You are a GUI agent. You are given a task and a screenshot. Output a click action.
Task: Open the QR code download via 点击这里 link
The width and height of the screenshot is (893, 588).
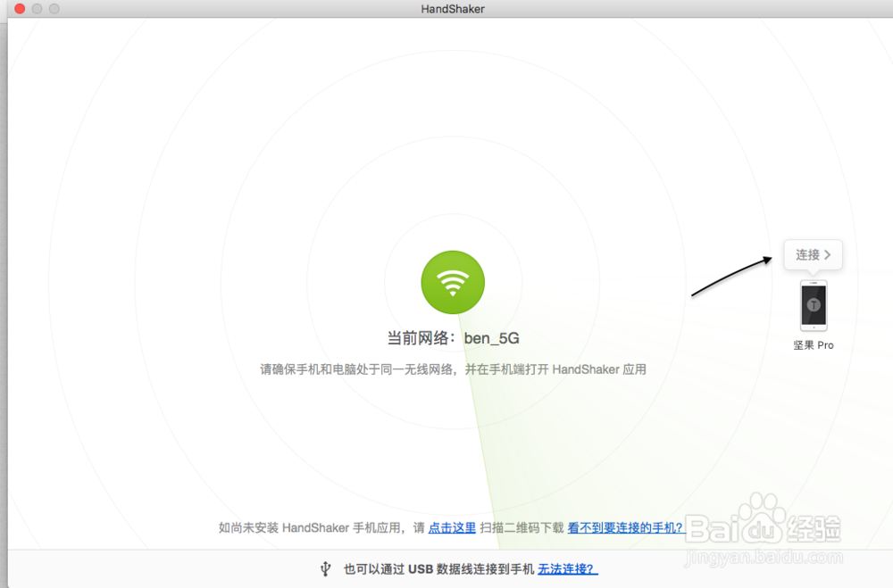452,527
